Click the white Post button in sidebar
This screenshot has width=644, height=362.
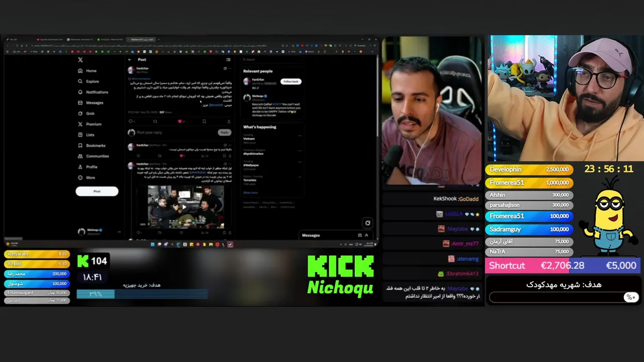point(97,191)
